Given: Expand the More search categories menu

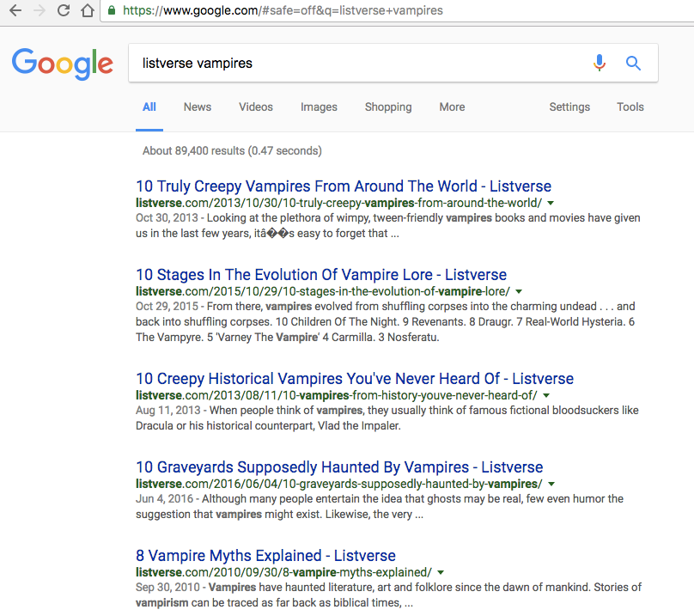Looking at the screenshot, I should pyautogui.click(x=452, y=107).
